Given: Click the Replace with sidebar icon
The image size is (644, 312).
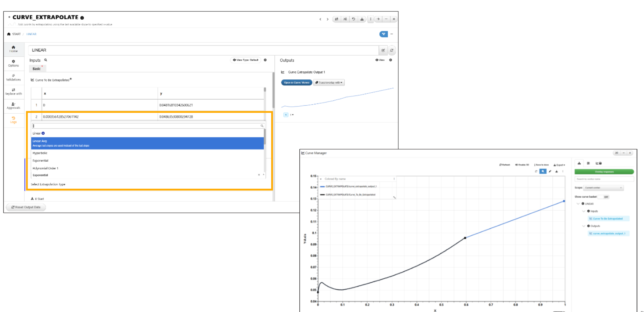Looking at the screenshot, I should 13,92.
